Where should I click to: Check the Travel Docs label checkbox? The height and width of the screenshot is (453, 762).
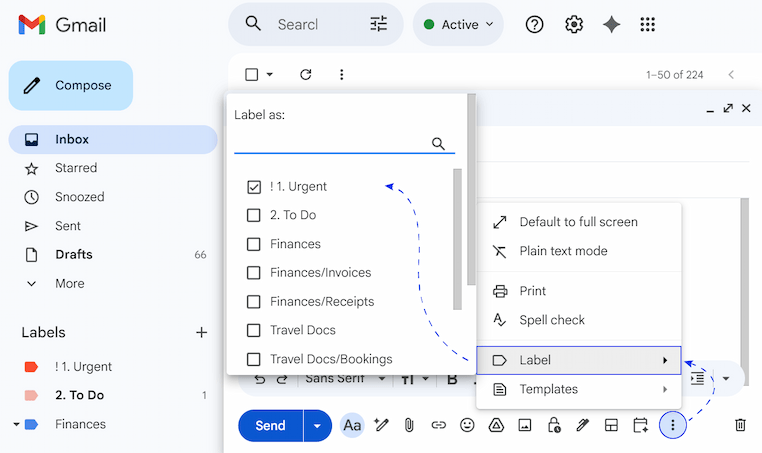click(254, 331)
